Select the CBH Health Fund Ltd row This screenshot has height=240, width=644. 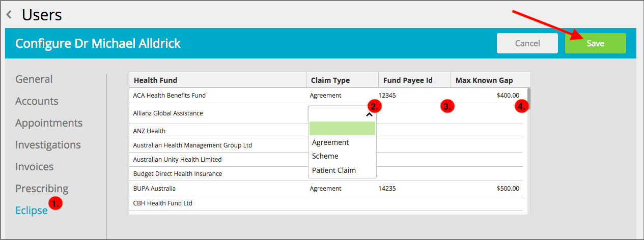point(326,203)
